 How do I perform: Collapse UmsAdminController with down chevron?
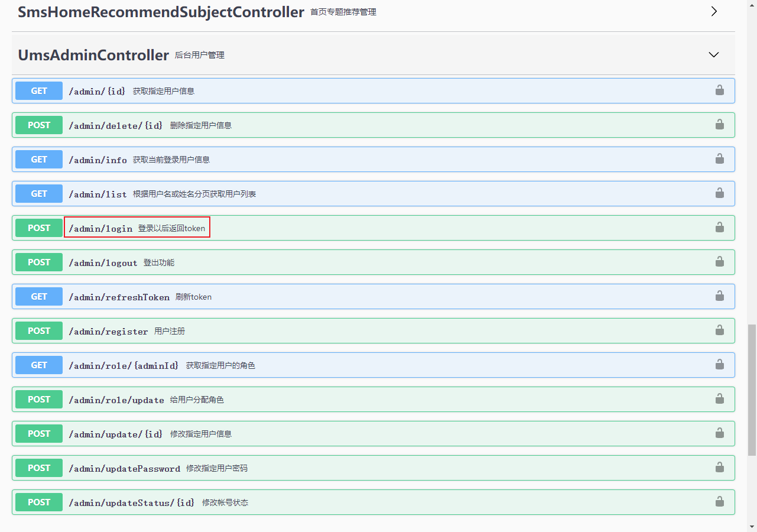tap(714, 54)
